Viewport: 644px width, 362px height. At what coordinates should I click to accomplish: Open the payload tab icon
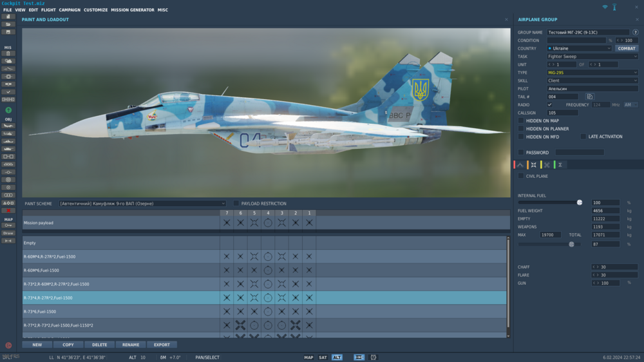click(533, 165)
